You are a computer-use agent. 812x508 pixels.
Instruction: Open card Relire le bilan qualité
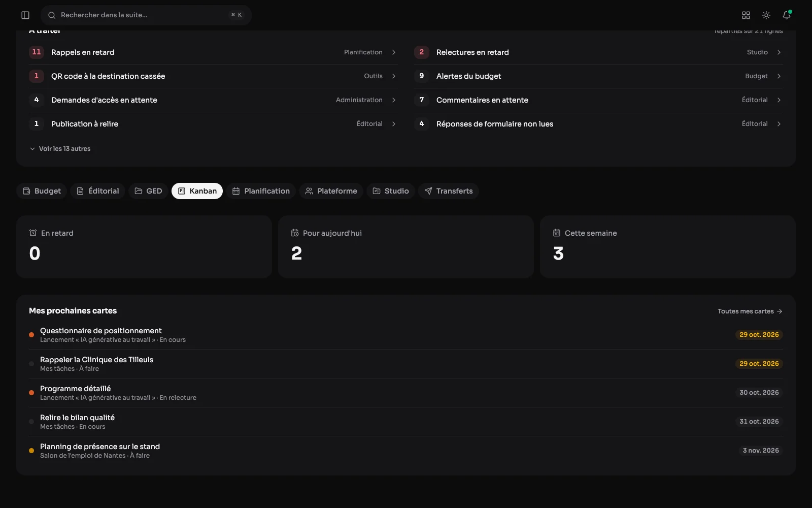pos(406,422)
